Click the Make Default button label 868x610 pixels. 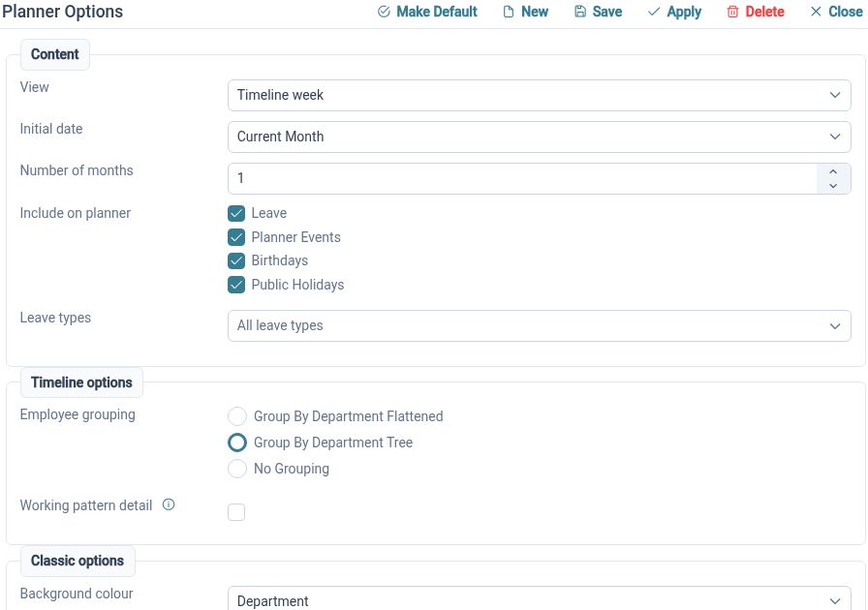[436, 12]
